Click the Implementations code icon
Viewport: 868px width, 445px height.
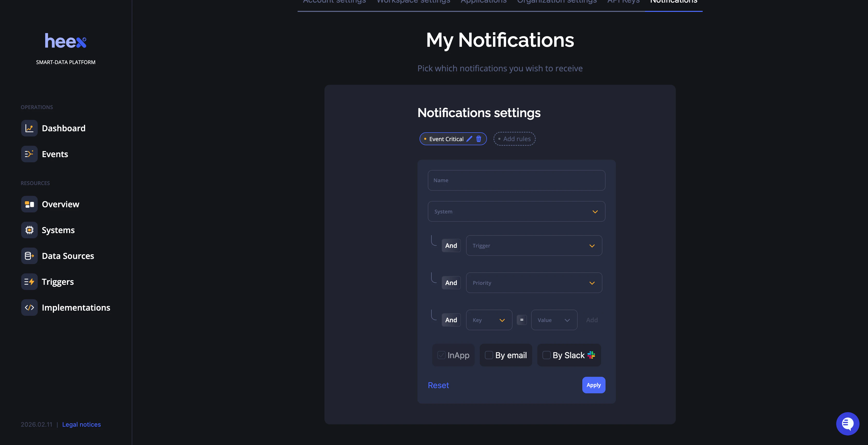(x=29, y=308)
